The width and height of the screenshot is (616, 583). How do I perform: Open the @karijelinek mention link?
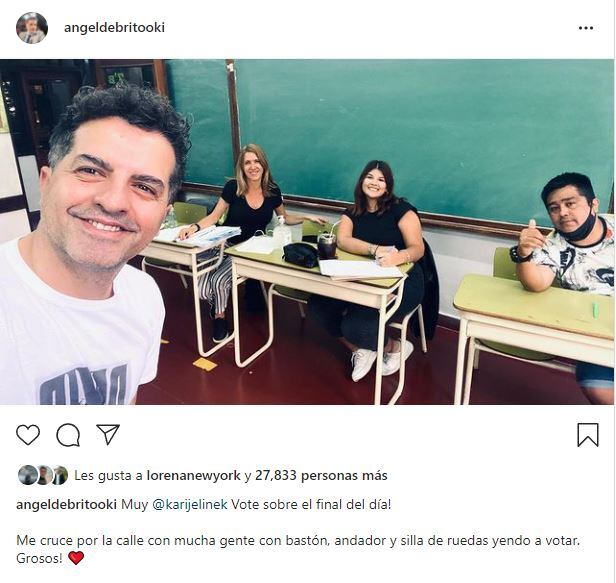click(189, 504)
